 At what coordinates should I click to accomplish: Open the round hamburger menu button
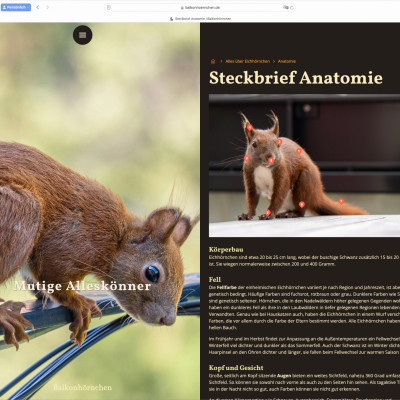point(83,35)
